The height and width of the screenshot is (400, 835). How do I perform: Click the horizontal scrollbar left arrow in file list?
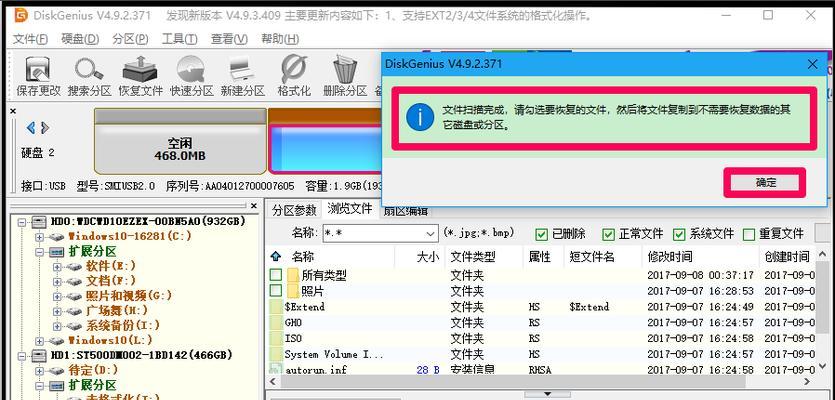(x=273, y=381)
